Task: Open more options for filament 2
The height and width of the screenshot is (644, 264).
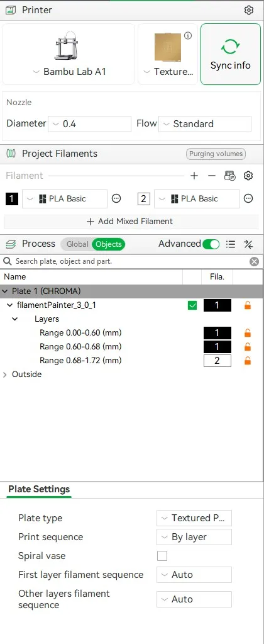Action: pyautogui.click(x=248, y=199)
